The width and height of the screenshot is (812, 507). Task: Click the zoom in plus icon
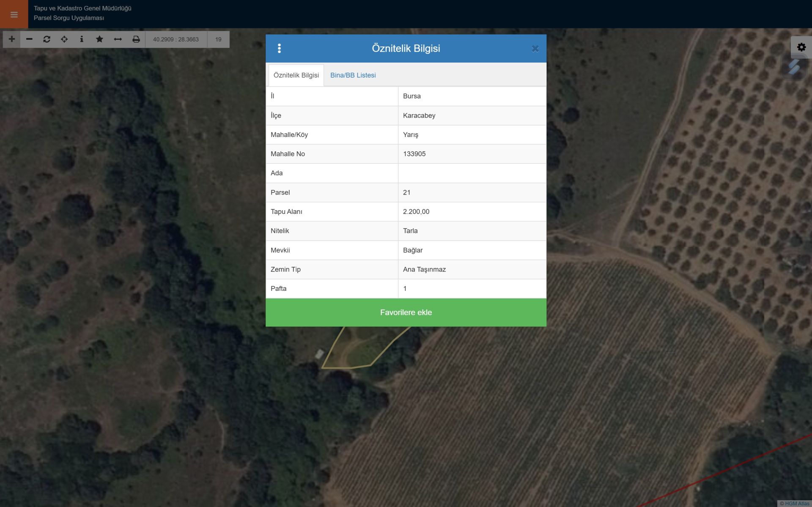tap(12, 39)
